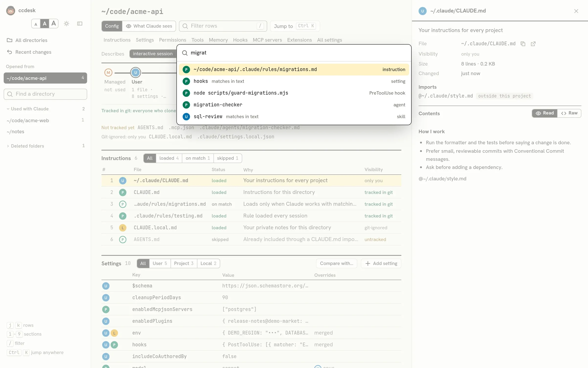588x368 pixels.
Task: Click the All directories folder icon
Action: coord(10,40)
